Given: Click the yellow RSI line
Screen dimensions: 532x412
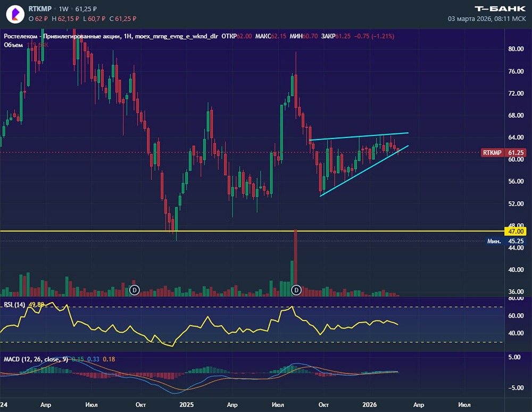Looking at the screenshot, I should click(199, 324).
